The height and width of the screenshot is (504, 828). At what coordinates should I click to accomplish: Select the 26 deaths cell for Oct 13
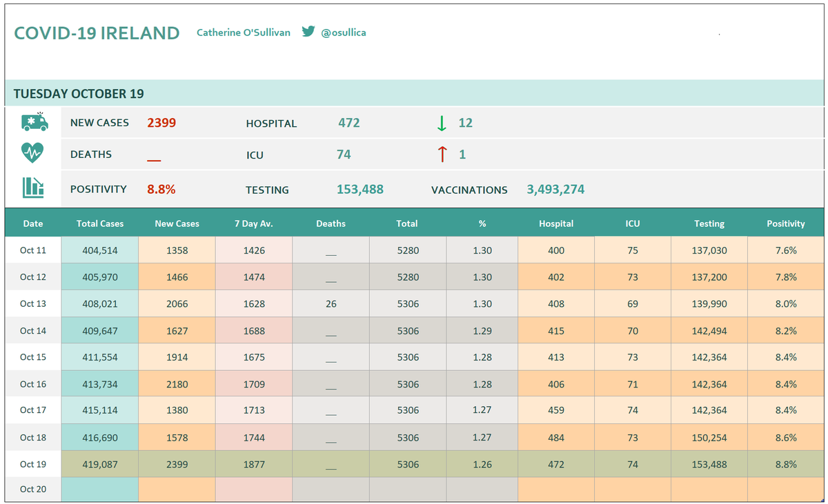pos(331,303)
